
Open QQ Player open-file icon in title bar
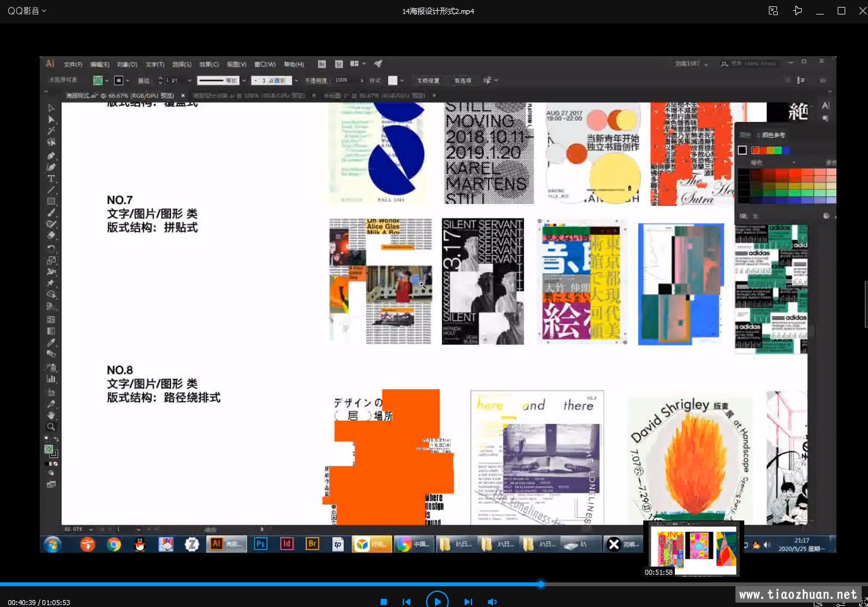[x=773, y=11]
